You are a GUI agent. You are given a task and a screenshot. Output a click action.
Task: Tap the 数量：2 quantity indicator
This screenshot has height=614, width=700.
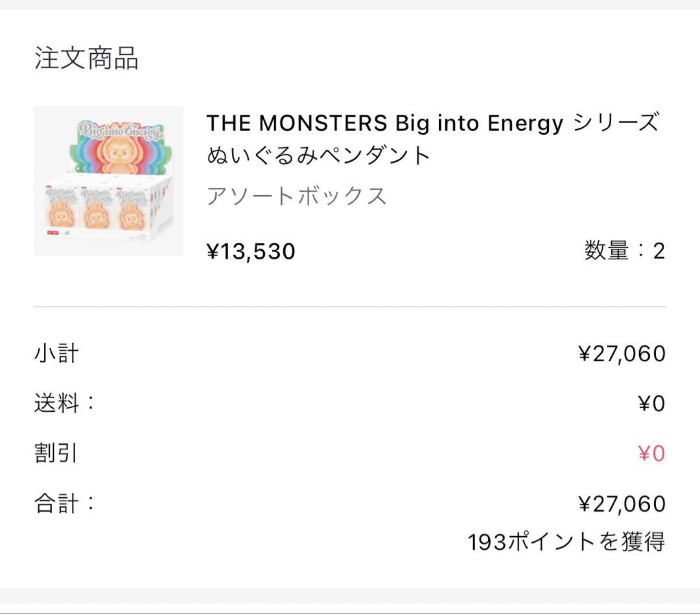(624, 250)
